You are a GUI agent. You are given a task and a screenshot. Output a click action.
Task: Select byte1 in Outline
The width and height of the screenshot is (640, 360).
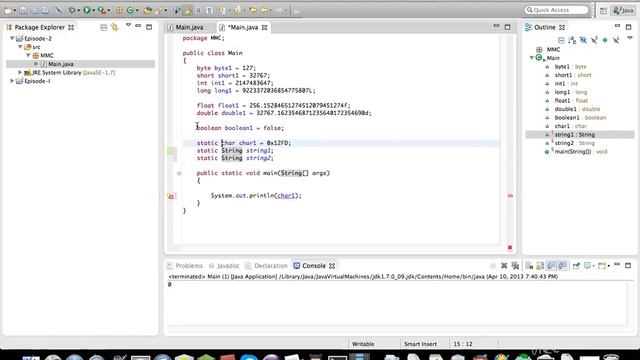[570, 67]
